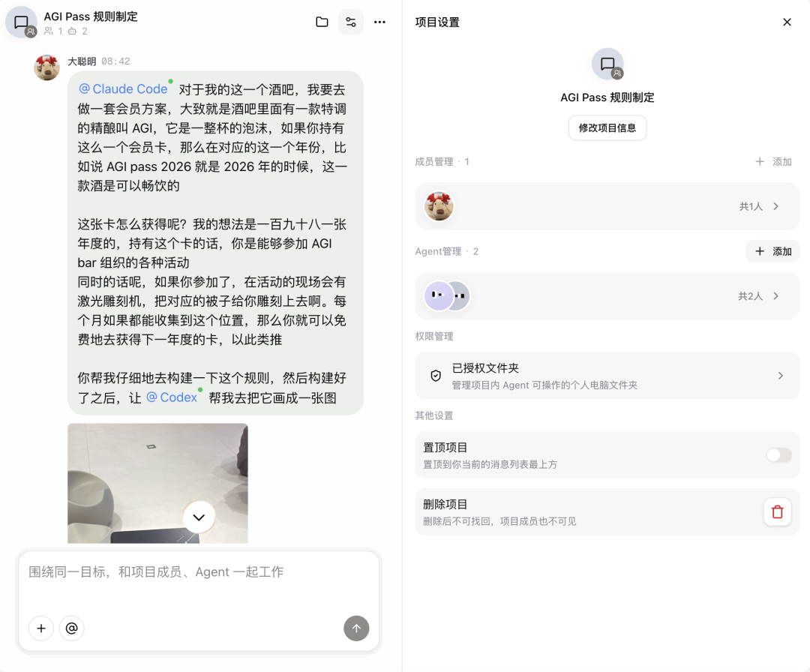
Task: Click the member and agent count under chat title
Action: click(x=65, y=31)
